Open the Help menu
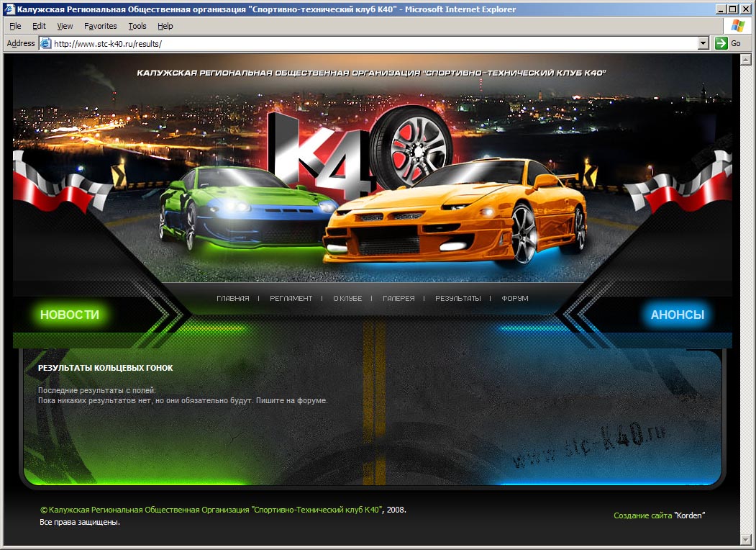The width and height of the screenshot is (756, 550). coord(165,26)
